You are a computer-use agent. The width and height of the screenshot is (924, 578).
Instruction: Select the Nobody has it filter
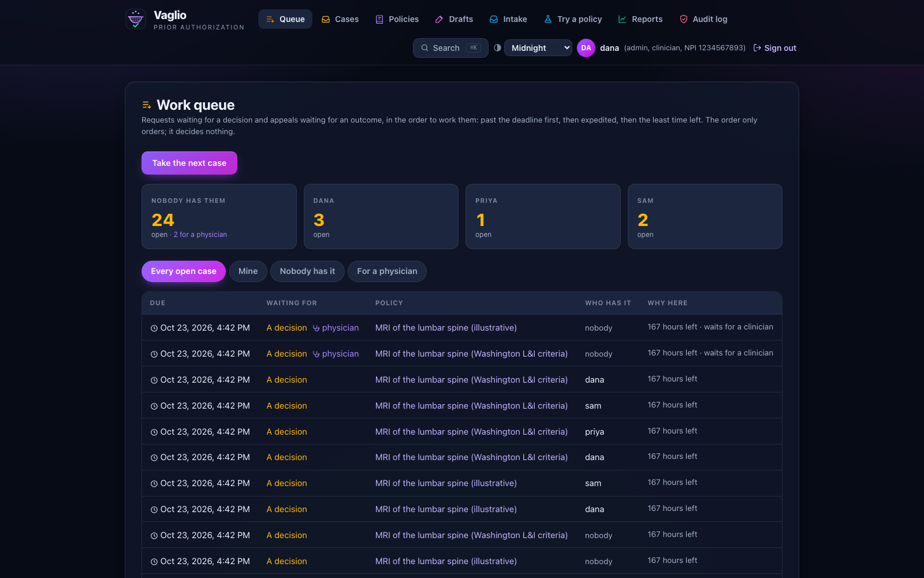tap(307, 271)
